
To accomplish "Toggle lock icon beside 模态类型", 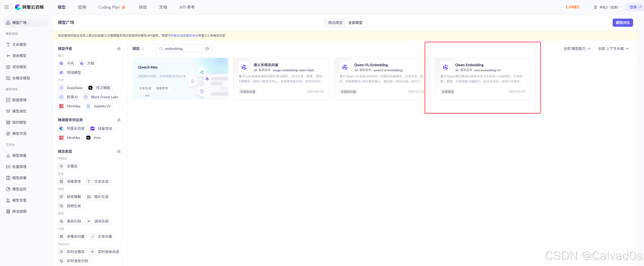I will click(x=119, y=151).
